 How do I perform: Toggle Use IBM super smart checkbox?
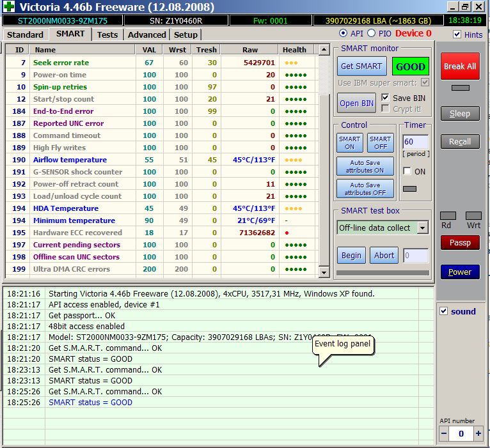(x=425, y=82)
